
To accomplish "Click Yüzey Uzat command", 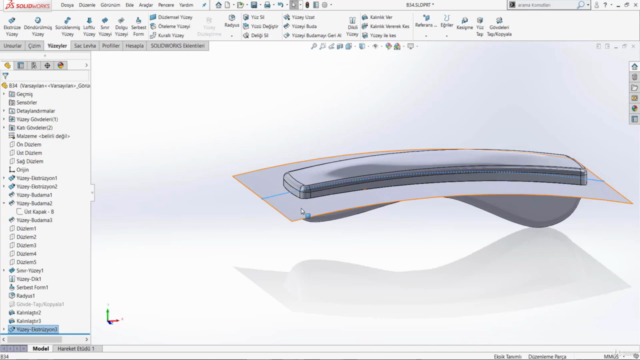I will point(299,18).
